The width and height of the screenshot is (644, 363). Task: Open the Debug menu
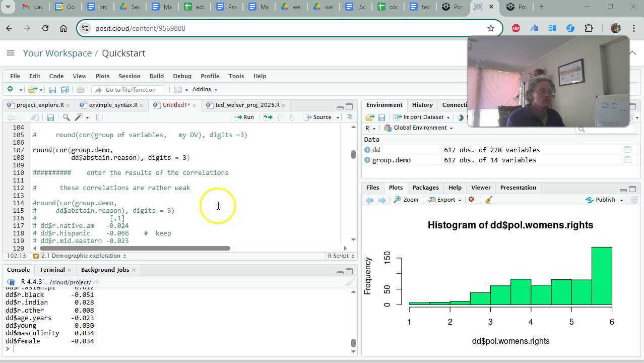(x=182, y=76)
